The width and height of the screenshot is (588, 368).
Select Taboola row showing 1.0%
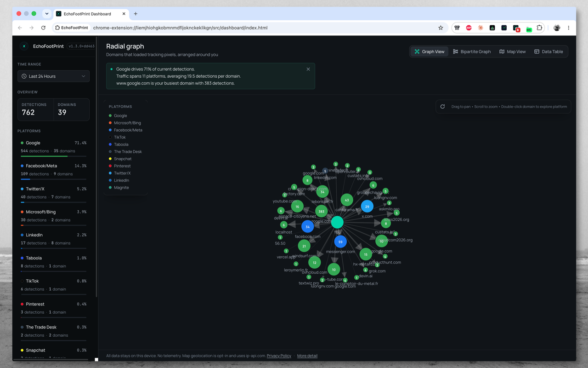pyautogui.click(x=53, y=262)
